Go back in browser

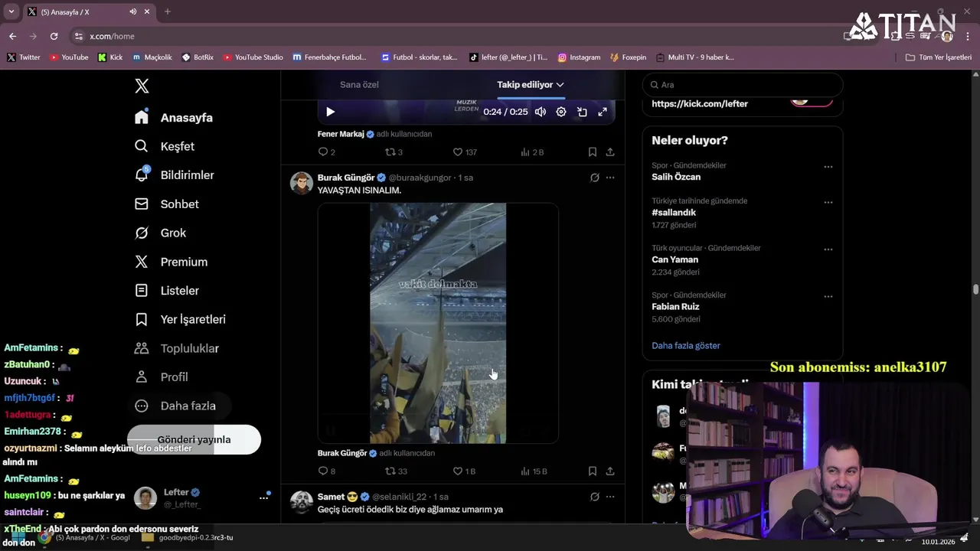click(x=12, y=36)
